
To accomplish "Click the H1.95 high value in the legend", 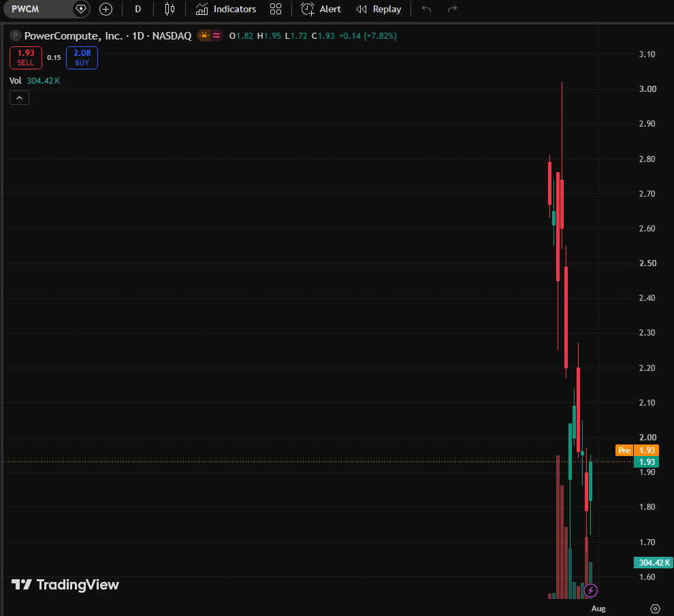I will pos(269,35).
